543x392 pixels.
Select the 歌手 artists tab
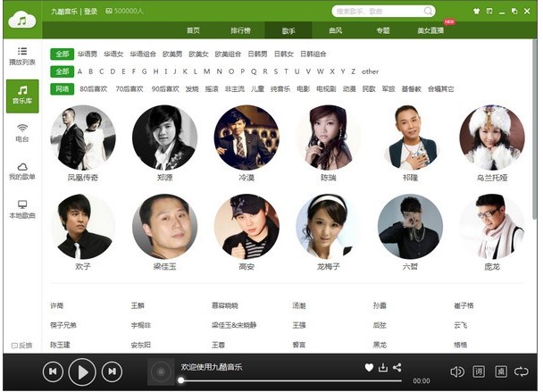(x=288, y=30)
